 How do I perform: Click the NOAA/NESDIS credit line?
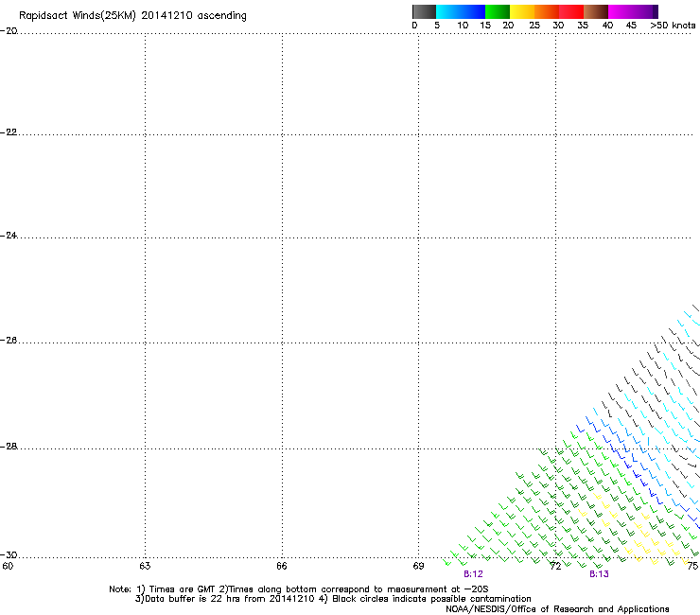point(557,609)
